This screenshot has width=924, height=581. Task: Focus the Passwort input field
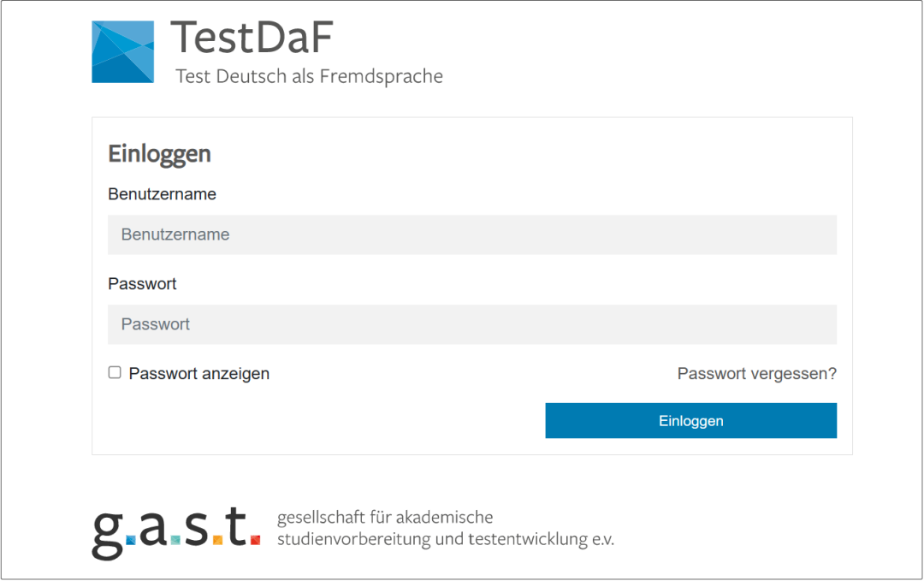(x=472, y=324)
